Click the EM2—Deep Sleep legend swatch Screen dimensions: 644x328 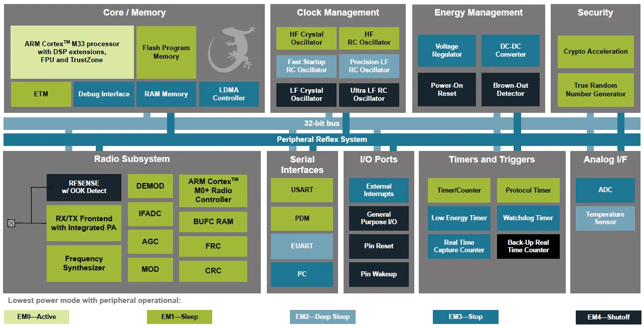(323, 317)
